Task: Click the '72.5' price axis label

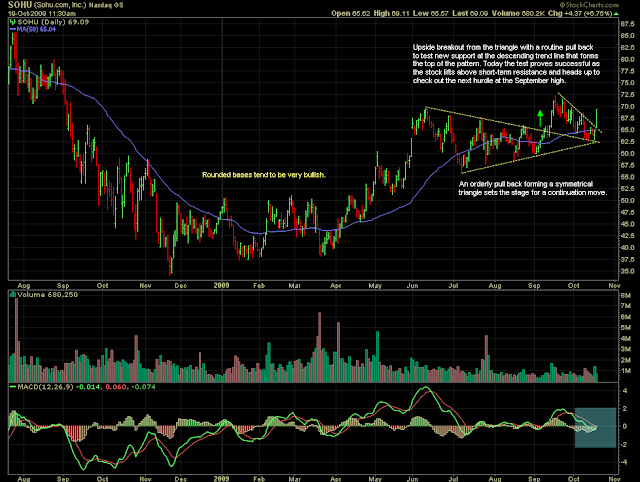Action: tap(627, 95)
